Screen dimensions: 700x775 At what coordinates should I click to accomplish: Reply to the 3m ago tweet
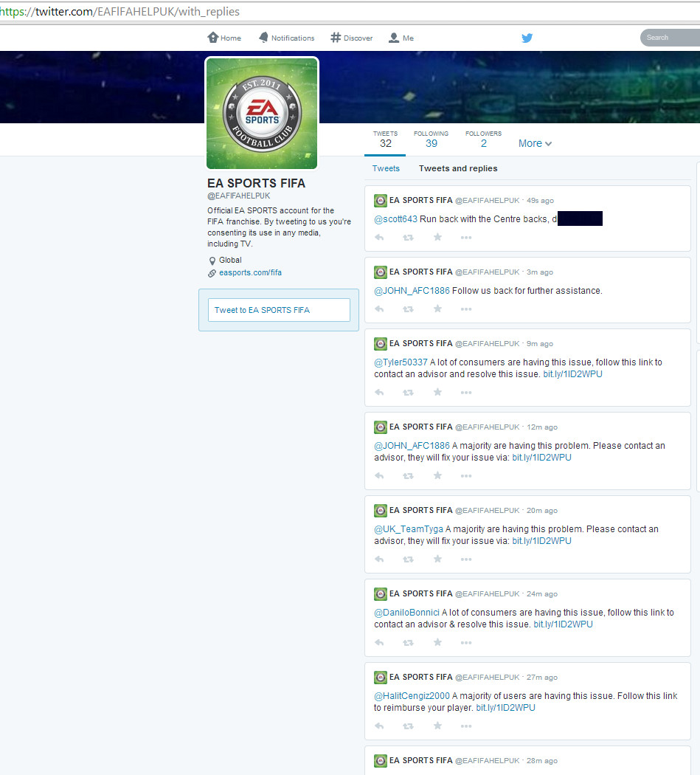coord(379,309)
